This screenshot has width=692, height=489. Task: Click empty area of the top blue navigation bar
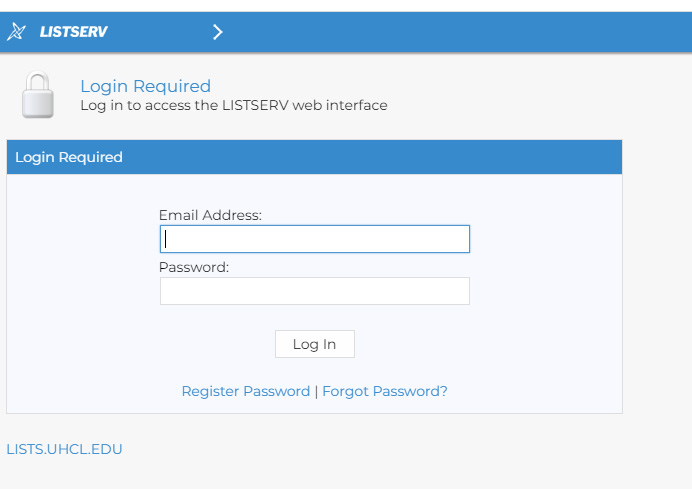coord(450,32)
